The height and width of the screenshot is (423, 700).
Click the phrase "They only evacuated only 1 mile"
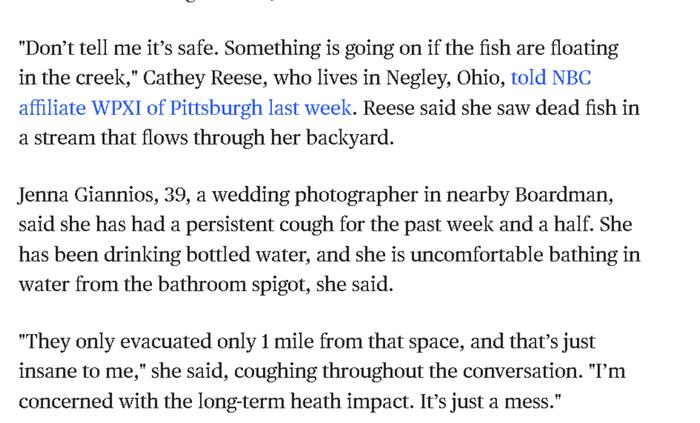click(x=146, y=342)
